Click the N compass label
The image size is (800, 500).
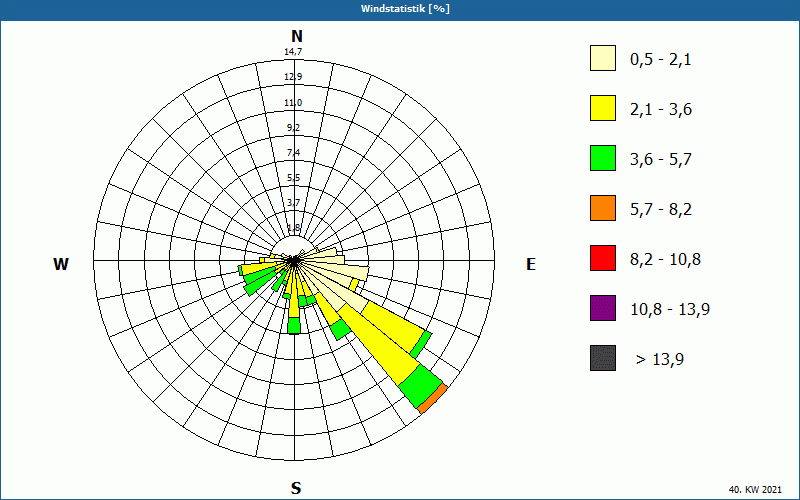[297, 36]
